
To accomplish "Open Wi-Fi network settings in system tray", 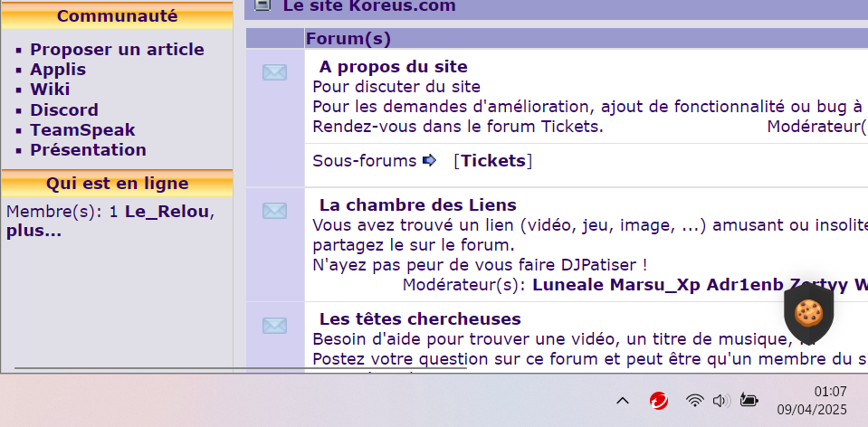I will point(694,400).
